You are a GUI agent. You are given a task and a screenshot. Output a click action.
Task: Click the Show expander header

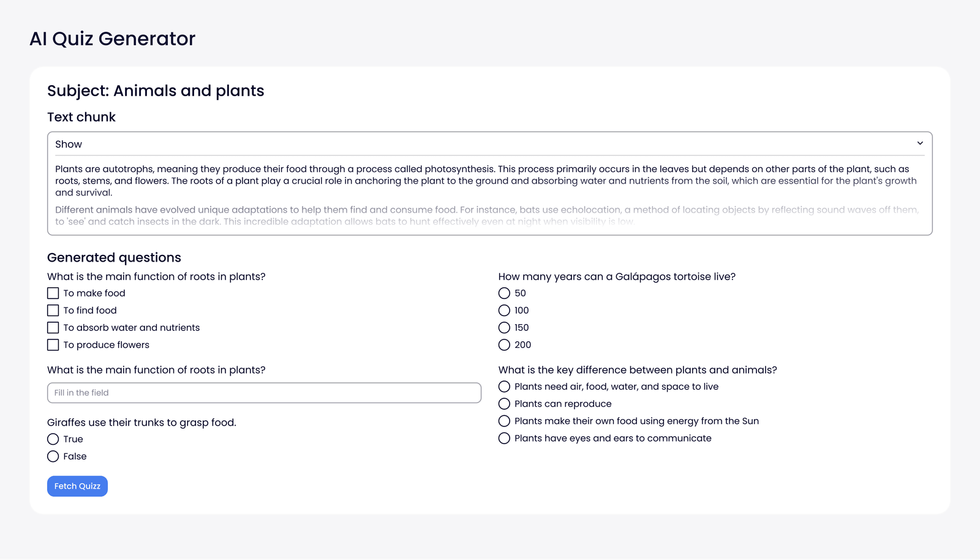(69, 145)
